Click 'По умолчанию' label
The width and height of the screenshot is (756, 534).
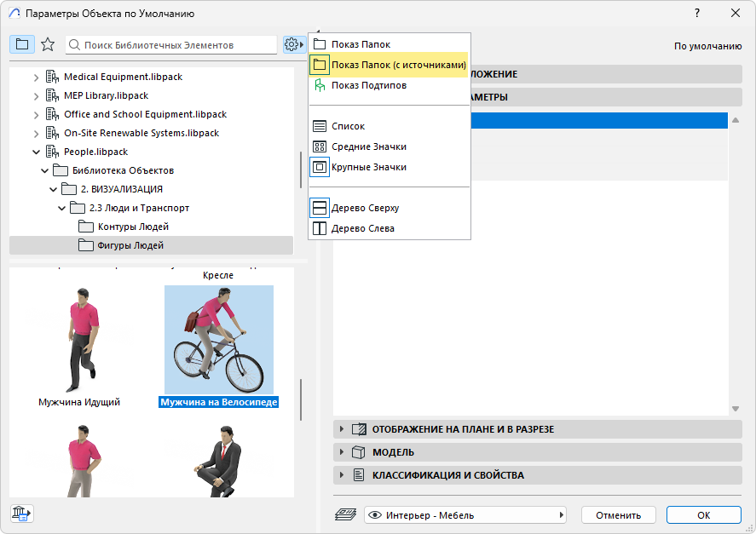[x=707, y=46]
